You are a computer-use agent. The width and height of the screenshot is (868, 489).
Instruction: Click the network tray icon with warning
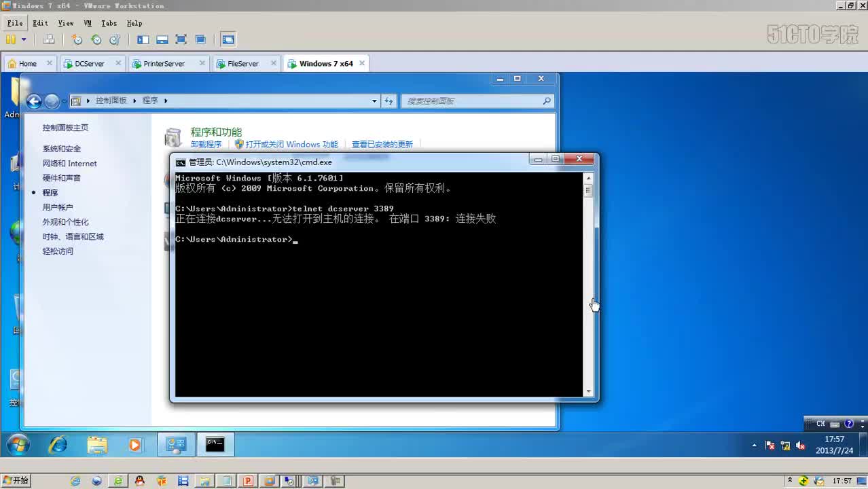pyautogui.click(x=785, y=446)
